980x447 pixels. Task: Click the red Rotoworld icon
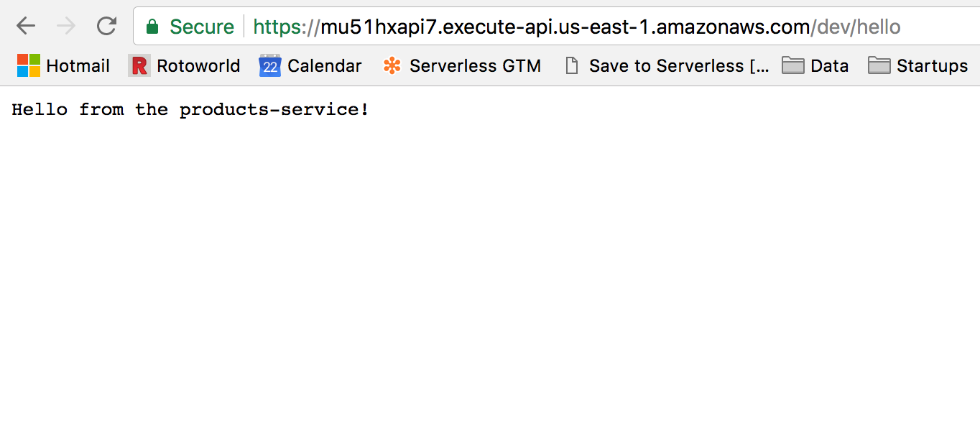(138, 65)
